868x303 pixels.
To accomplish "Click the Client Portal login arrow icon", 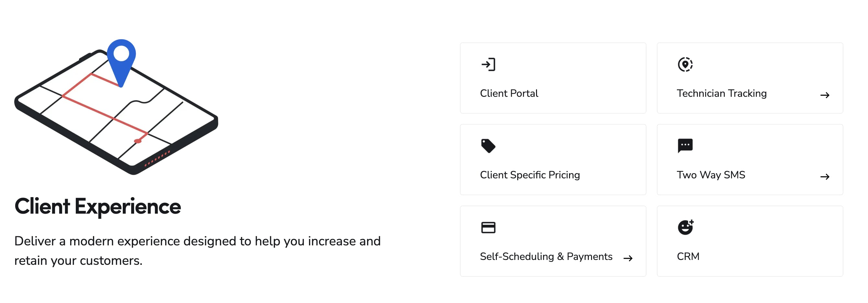I will tap(488, 64).
